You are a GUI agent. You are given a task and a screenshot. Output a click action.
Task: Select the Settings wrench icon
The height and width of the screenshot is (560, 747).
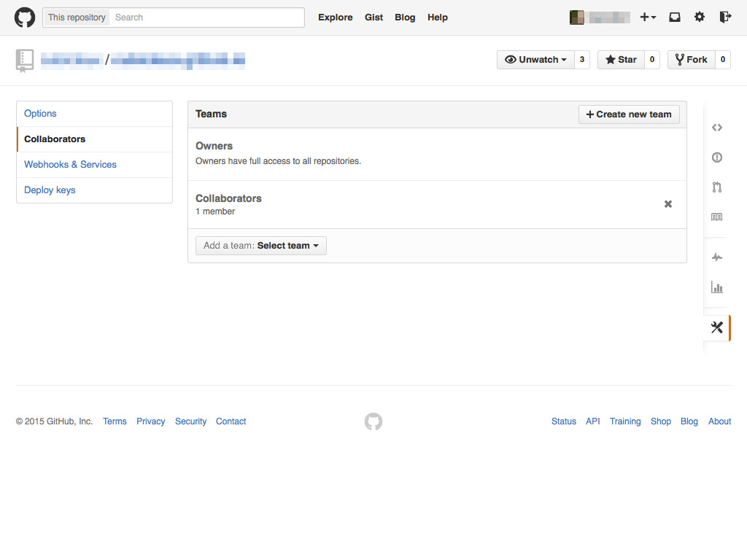pyautogui.click(x=716, y=327)
